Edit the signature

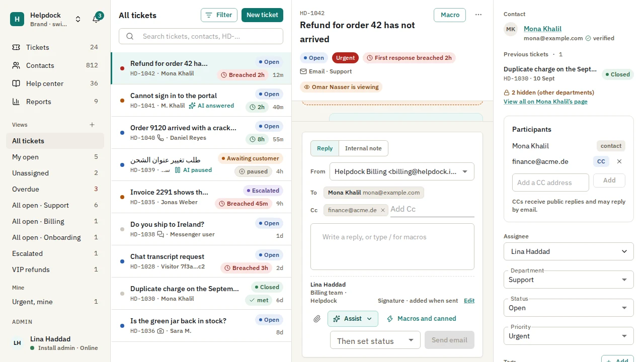469,301
